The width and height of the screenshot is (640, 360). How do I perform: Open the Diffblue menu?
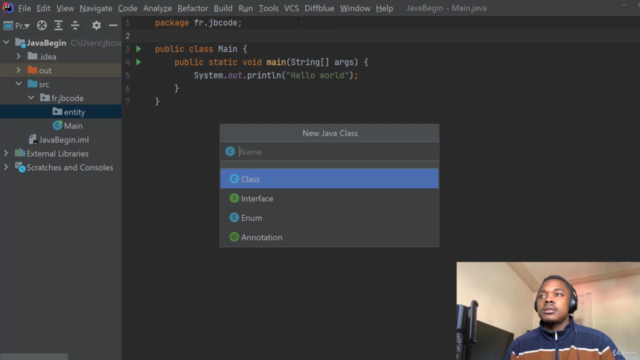(319, 8)
